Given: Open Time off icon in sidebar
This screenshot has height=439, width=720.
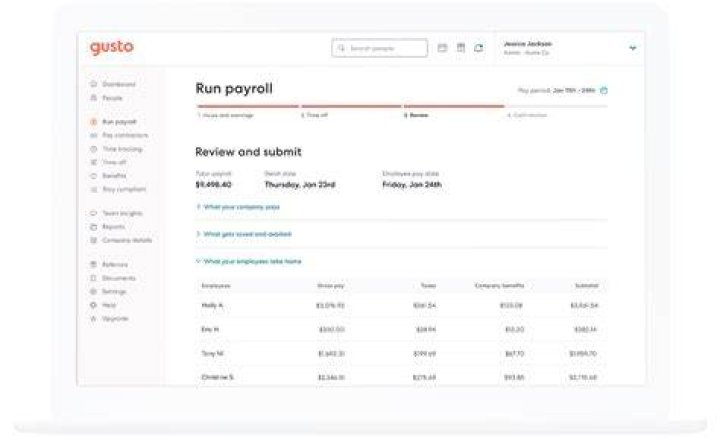Looking at the screenshot, I should tap(94, 163).
